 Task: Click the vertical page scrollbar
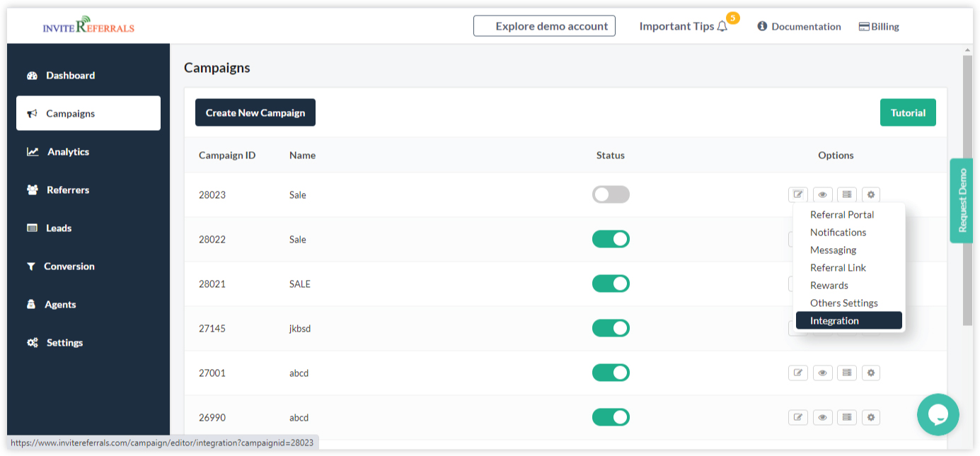pos(967,191)
